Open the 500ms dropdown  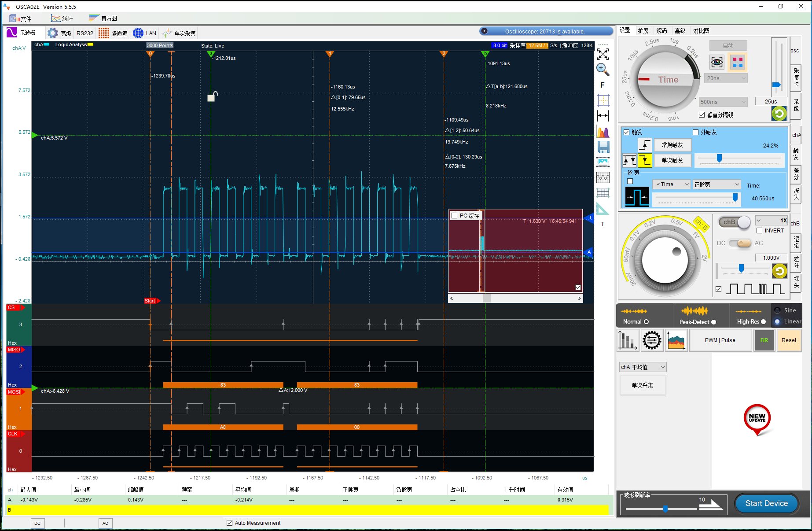click(723, 102)
